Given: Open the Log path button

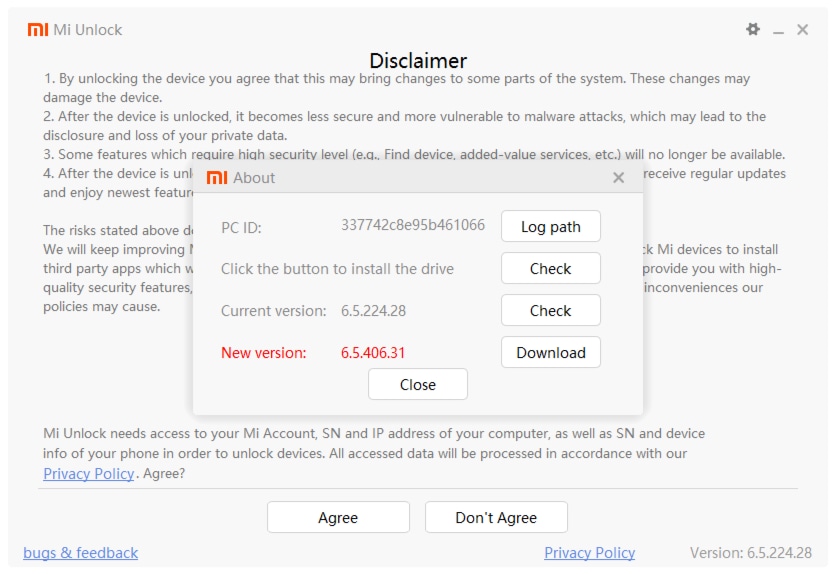Looking at the screenshot, I should coord(551,227).
